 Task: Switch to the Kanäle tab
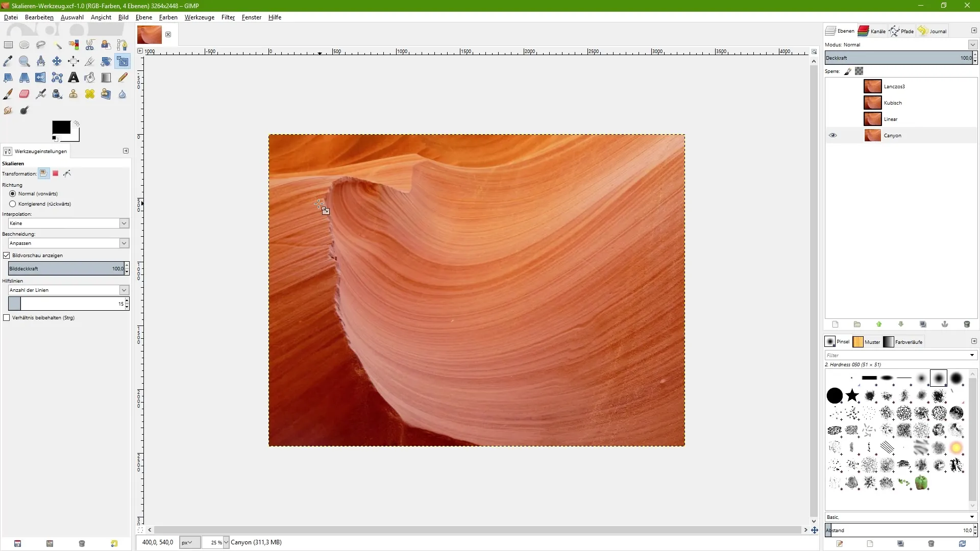(872, 31)
